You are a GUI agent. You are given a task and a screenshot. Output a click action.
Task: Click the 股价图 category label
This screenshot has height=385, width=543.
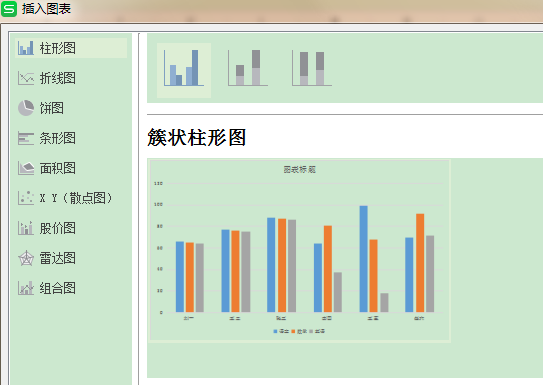pos(57,228)
